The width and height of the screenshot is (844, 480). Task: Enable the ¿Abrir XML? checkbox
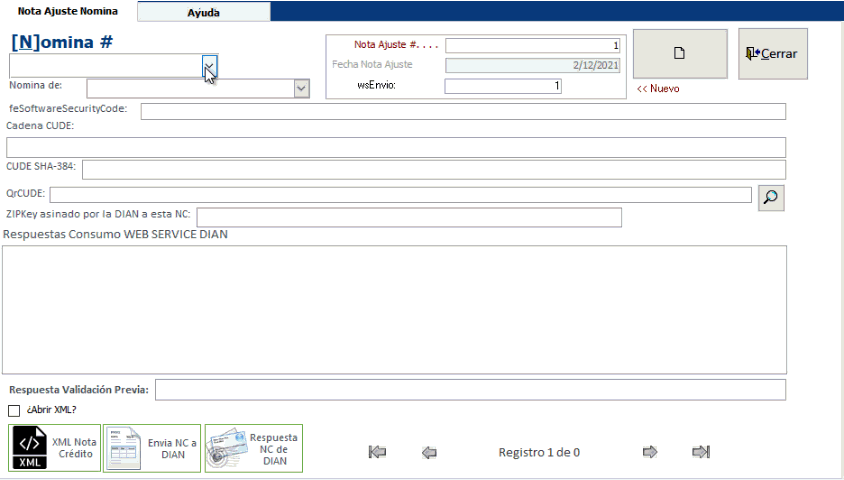tap(14, 410)
